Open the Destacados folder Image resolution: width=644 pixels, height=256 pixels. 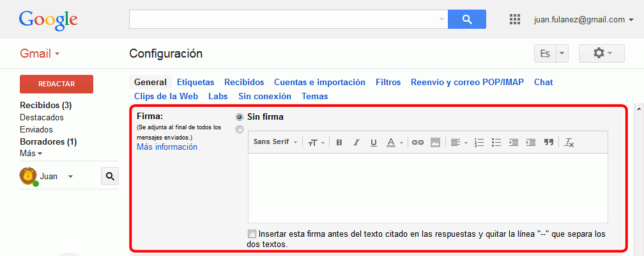tap(42, 117)
